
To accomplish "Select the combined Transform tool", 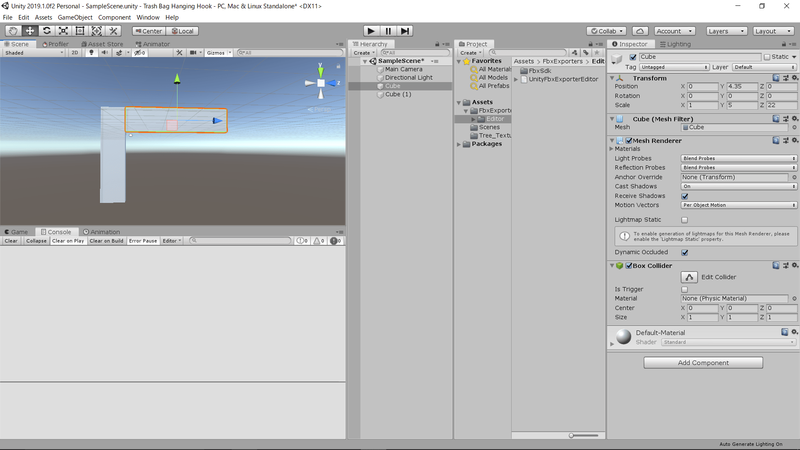I will tap(96, 31).
